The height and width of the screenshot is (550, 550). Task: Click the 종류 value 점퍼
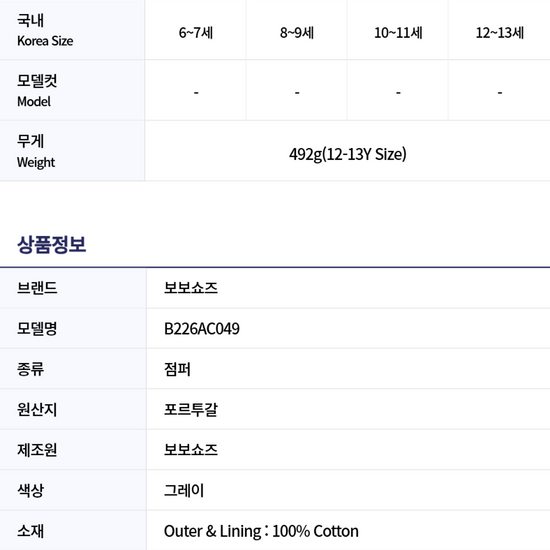pyautogui.click(x=177, y=369)
